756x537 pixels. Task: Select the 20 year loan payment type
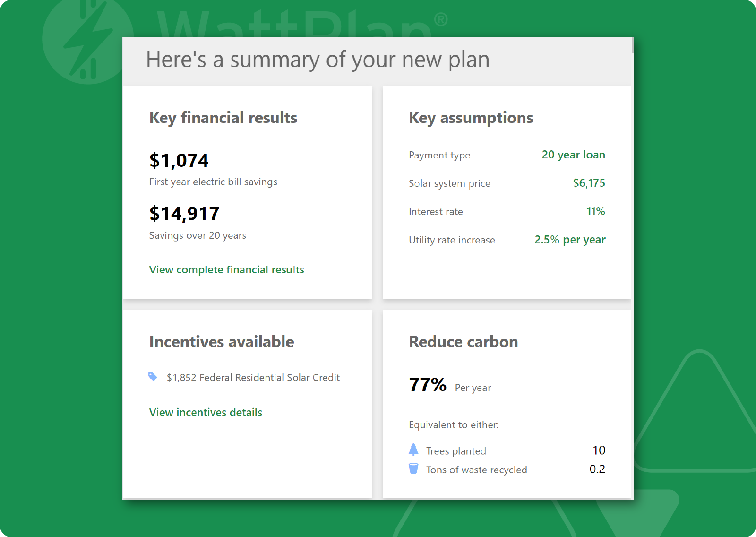[573, 155]
